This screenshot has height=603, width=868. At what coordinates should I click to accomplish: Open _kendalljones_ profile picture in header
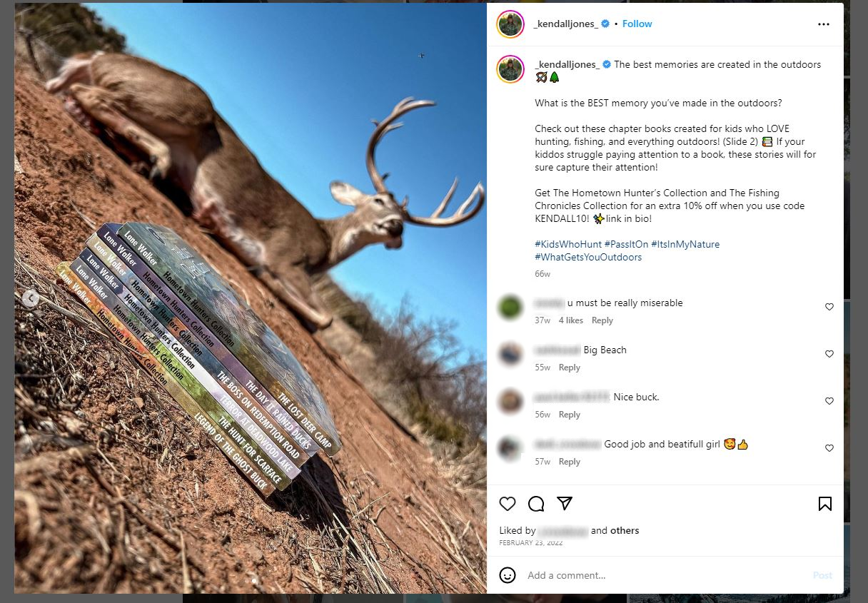pos(510,24)
